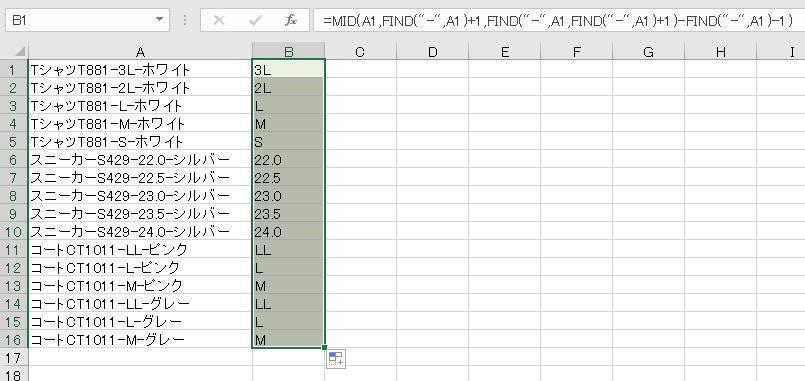Click cell B9 containing 23.5
The width and height of the screenshot is (805, 381).
click(289, 213)
